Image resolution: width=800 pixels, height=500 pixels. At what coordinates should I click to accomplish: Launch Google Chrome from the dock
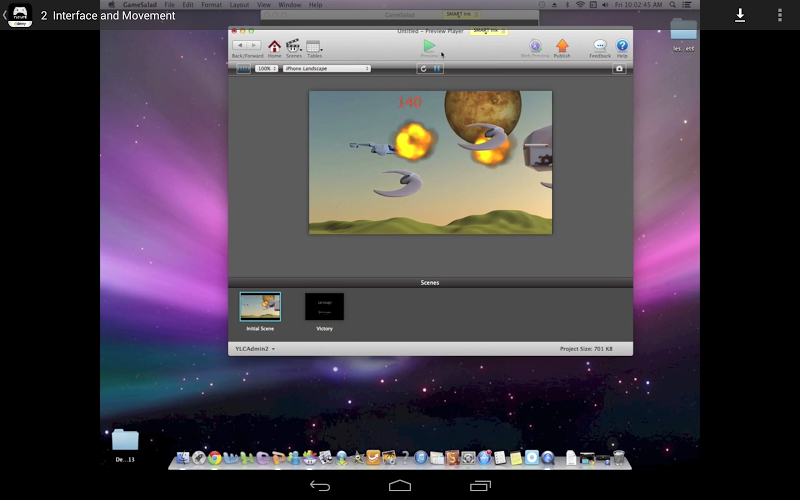(x=215, y=458)
